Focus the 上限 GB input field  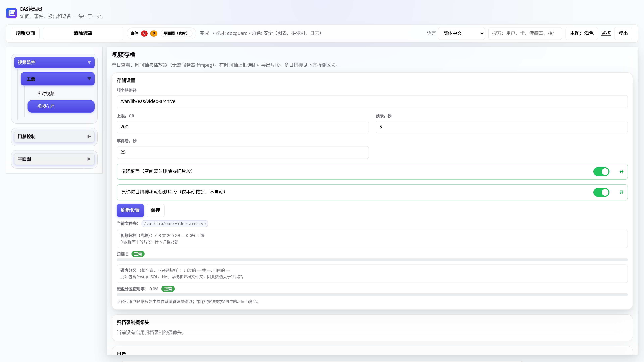tap(243, 127)
